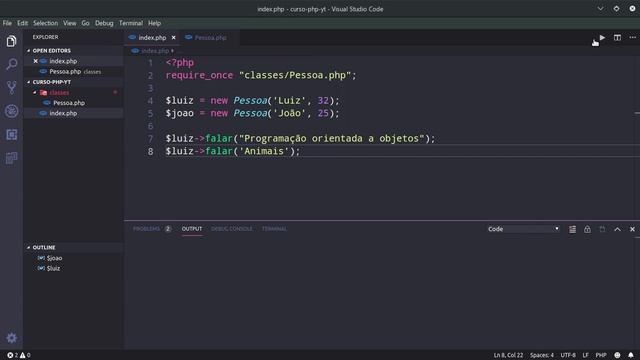The width and height of the screenshot is (640, 360).
Task: Click index.php breadcrumb above the editor
Action: [x=155, y=51]
